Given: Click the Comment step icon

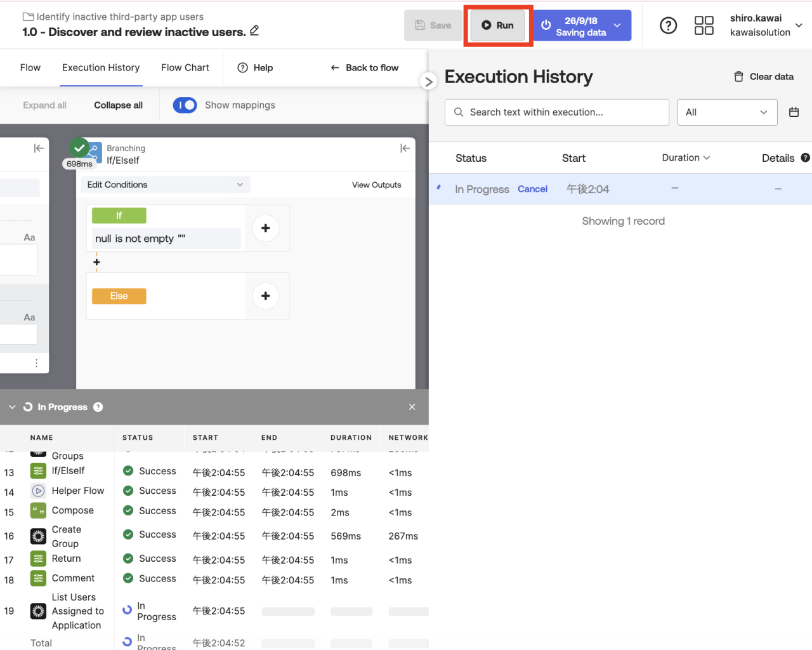Looking at the screenshot, I should coord(38,578).
